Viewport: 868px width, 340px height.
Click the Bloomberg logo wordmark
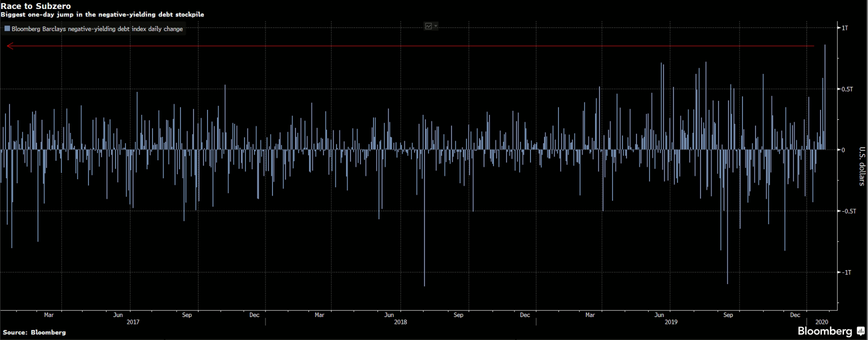point(825,331)
